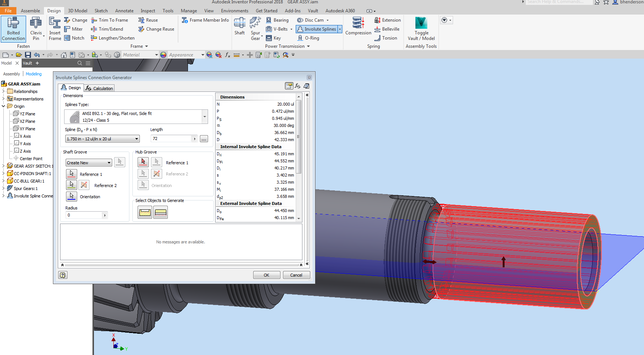Toggle shaft Reference 2 flip button
Screen dimensions: 644x355
(x=84, y=185)
